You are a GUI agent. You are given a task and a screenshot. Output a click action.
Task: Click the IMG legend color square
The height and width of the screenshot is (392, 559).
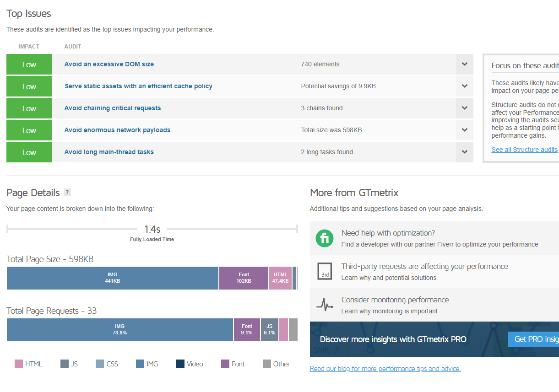pos(140,364)
